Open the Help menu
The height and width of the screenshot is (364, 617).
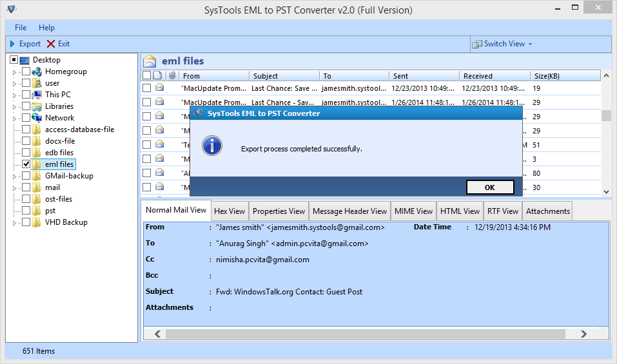point(46,28)
